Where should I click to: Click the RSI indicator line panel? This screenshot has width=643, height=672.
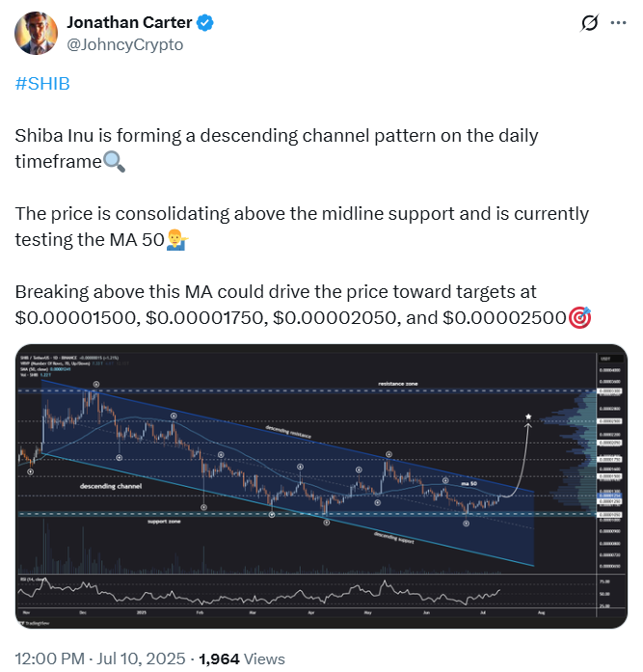pyautogui.click(x=307, y=592)
